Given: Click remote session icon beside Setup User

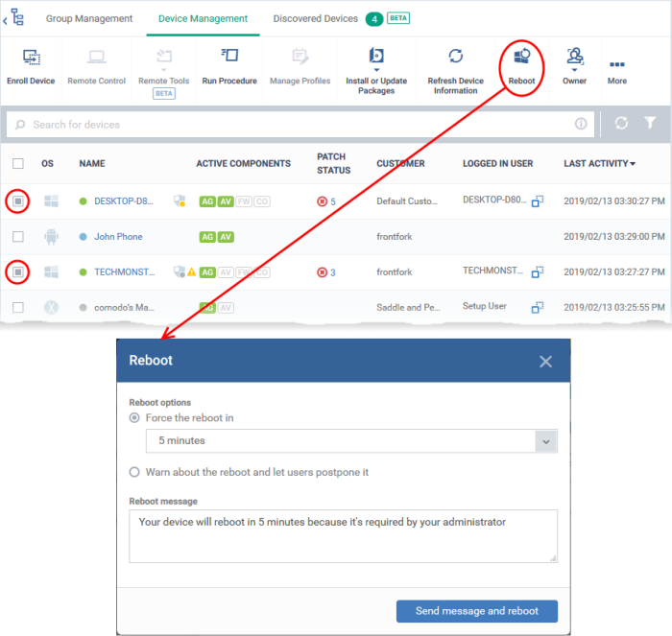Looking at the screenshot, I should tap(538, 307).
